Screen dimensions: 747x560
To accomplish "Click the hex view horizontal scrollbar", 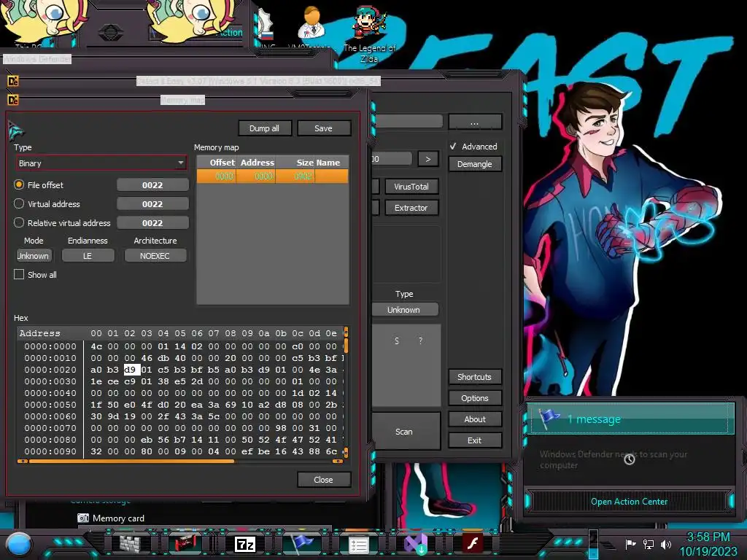I will click(180, 461).
